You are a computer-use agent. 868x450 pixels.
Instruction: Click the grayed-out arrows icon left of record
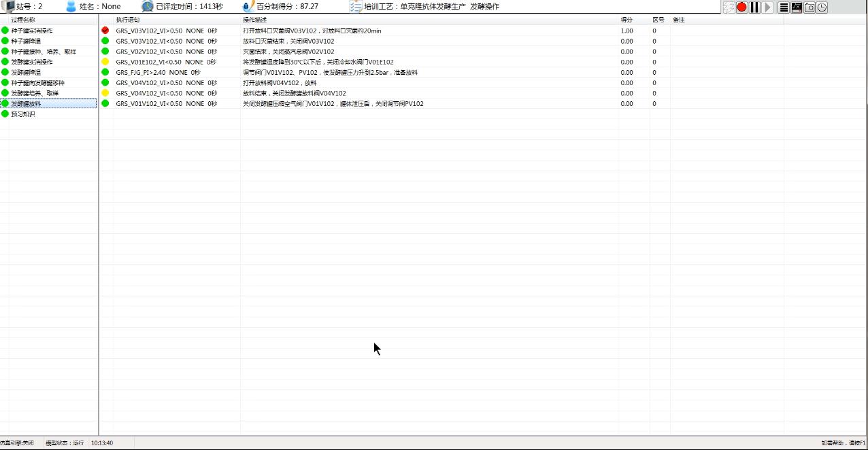(x=729, y=7)
